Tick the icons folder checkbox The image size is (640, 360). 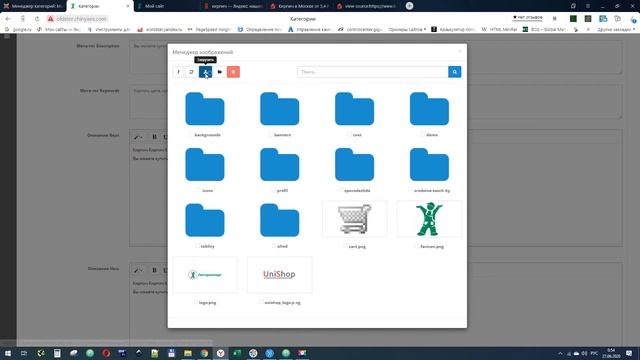[199, 190]
